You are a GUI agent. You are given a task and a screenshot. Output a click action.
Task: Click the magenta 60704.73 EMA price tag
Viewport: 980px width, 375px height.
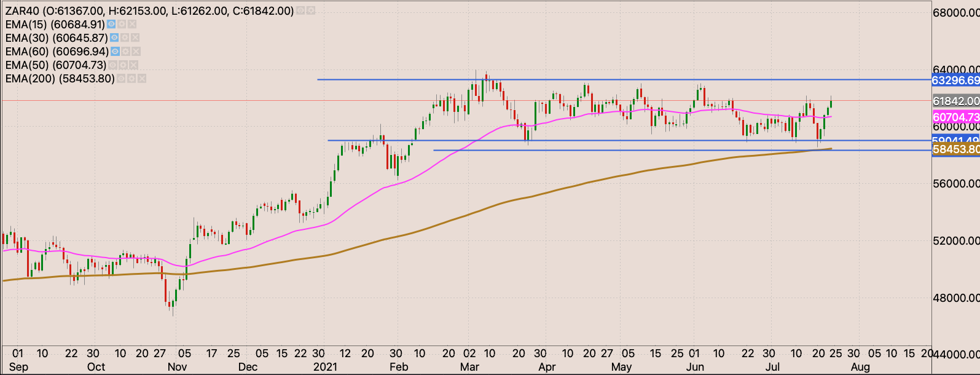955,117
